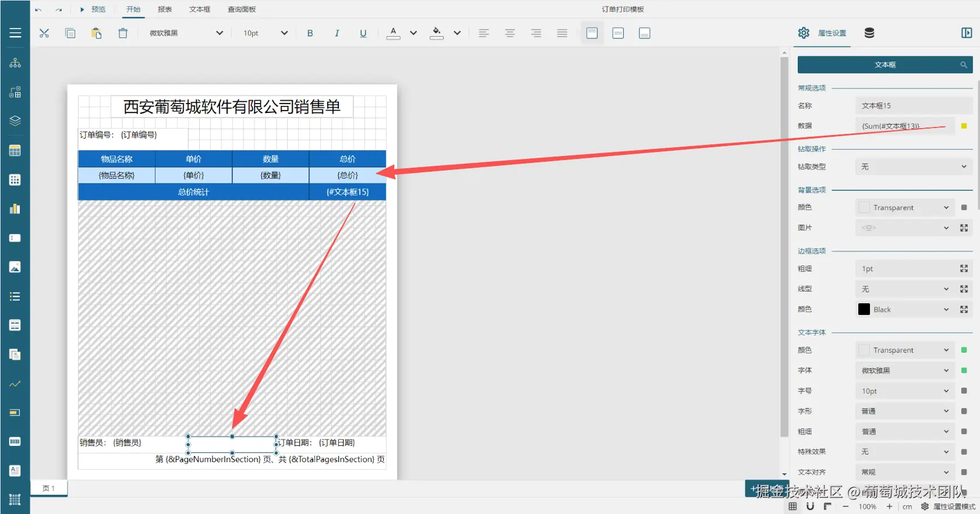This screenshot has height=514, width=980.
Task: Click the barcode icon in sidebar
Action: 15,442
